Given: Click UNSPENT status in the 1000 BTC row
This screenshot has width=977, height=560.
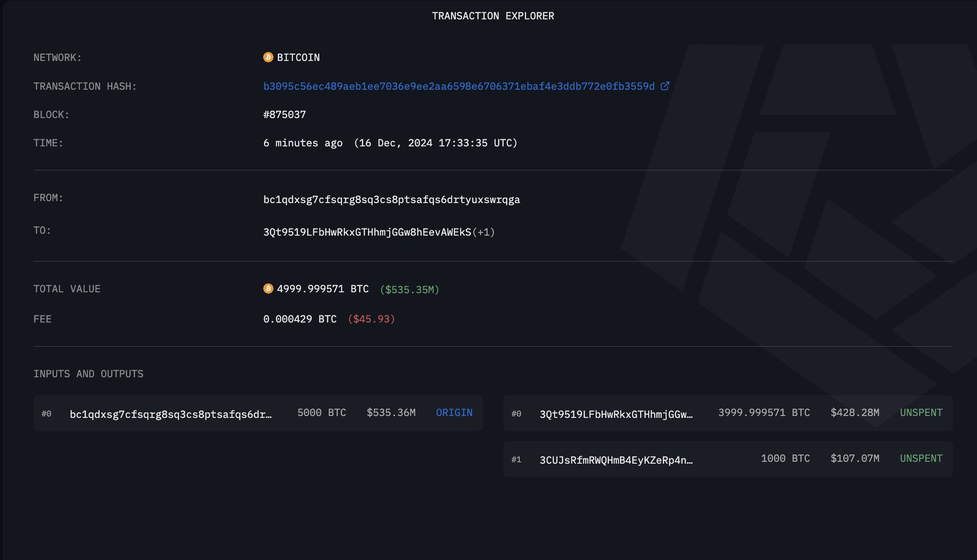Looking at the screenshot, I should [921, 458].
